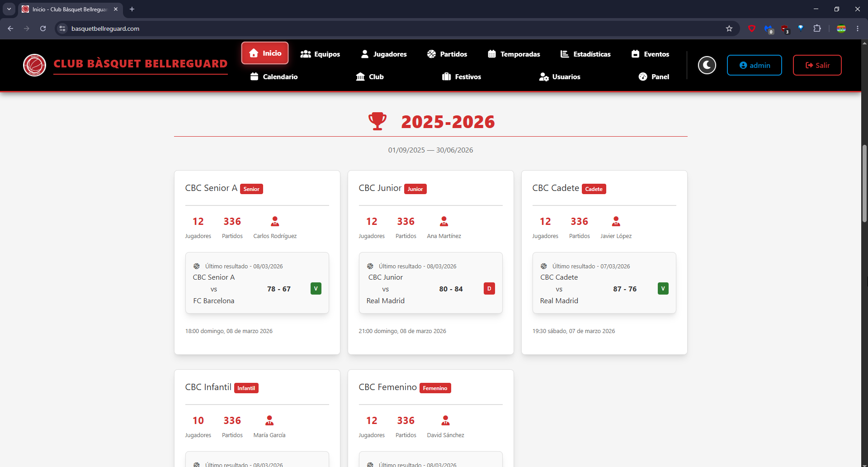The image size is (868, 467).
Task: Click the site information icon in address bar
Action: [63, 29]
